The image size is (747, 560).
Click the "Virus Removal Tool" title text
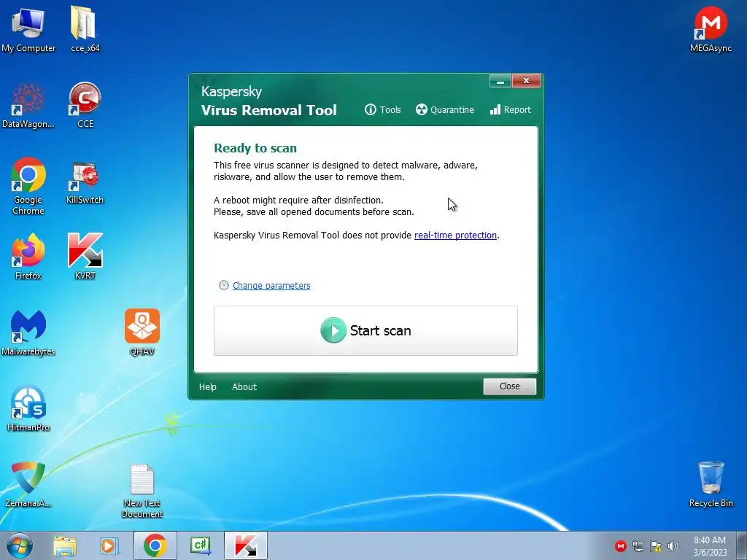tap(268, 110)
